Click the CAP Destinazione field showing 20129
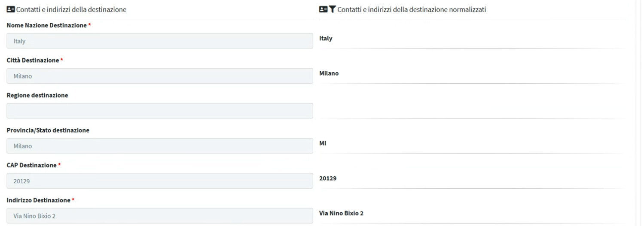This screenshot has height=226, width=644. click(160, 181)
